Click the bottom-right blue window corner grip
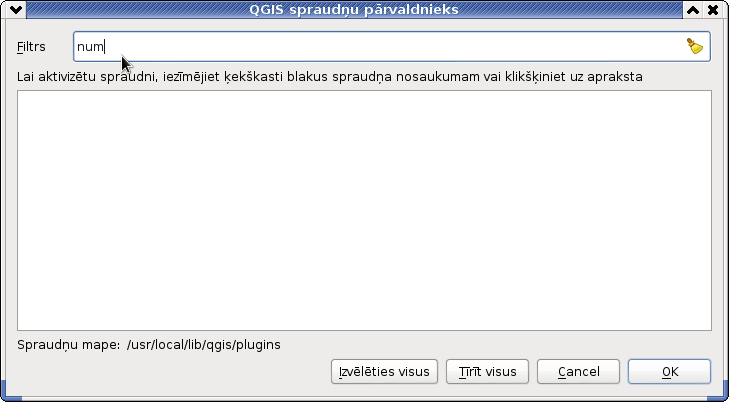This screenshot has width=729, height=402. [718, 397]
